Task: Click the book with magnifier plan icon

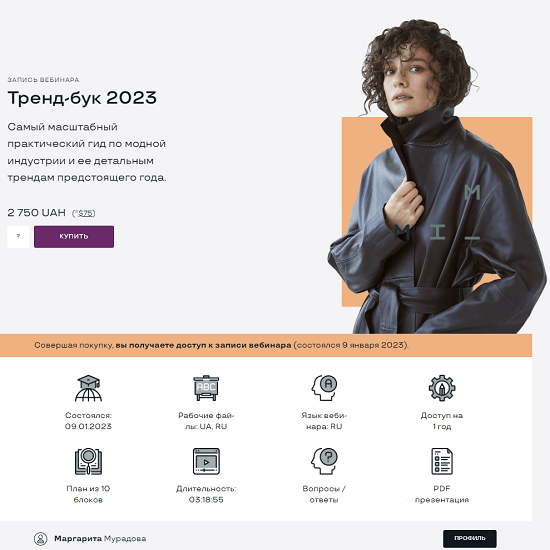Action: coord(88,461)
